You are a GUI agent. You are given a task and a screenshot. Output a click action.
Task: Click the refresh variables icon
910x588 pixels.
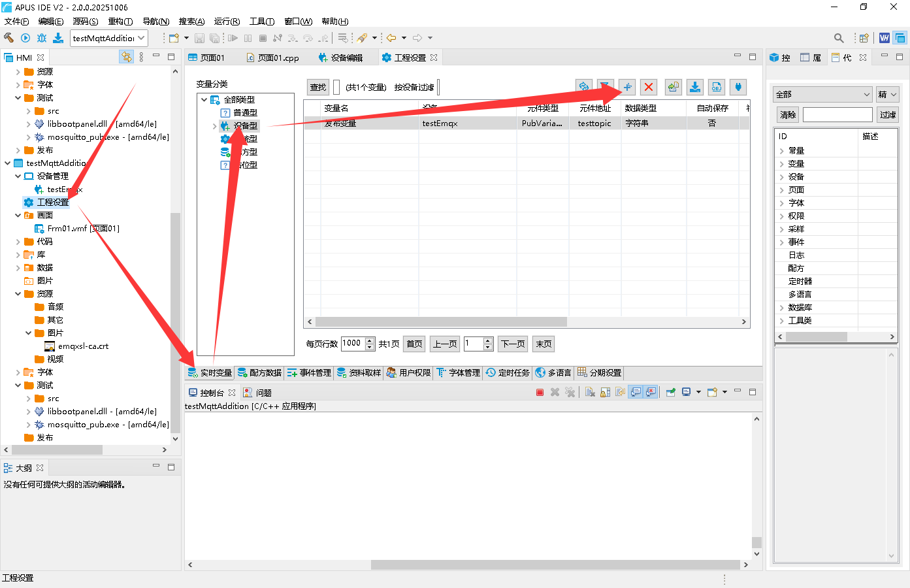(x=584, y=87)
